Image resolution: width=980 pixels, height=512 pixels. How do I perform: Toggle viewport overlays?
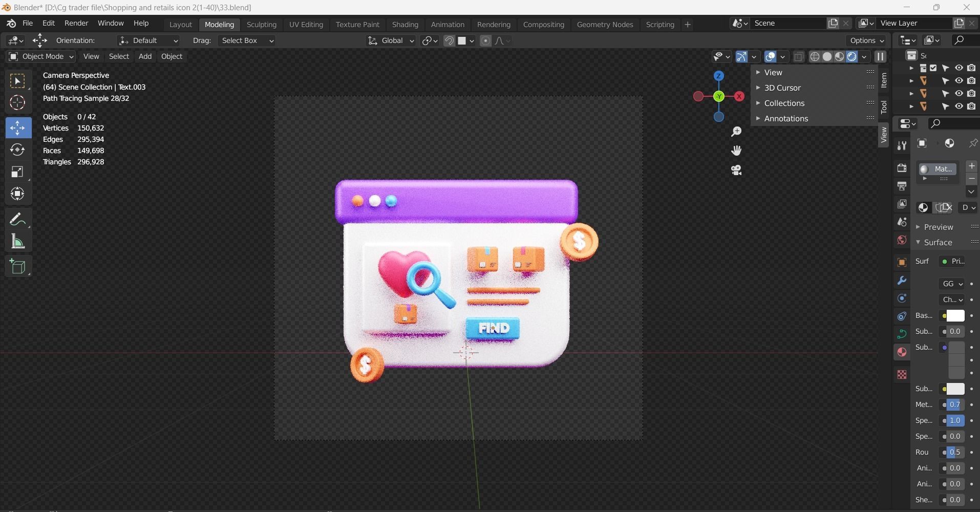click(770, 56)
